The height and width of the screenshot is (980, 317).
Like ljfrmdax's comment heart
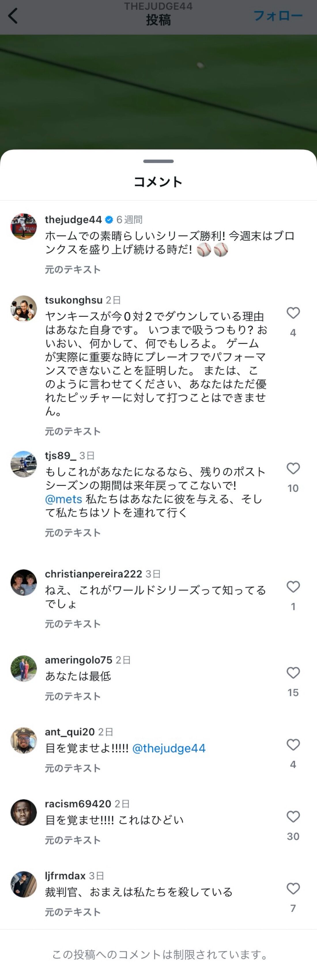tap(293, 888)
